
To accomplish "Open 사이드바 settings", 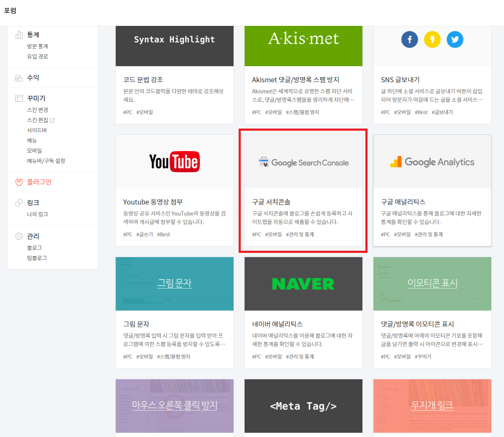I will coord(37,130).
